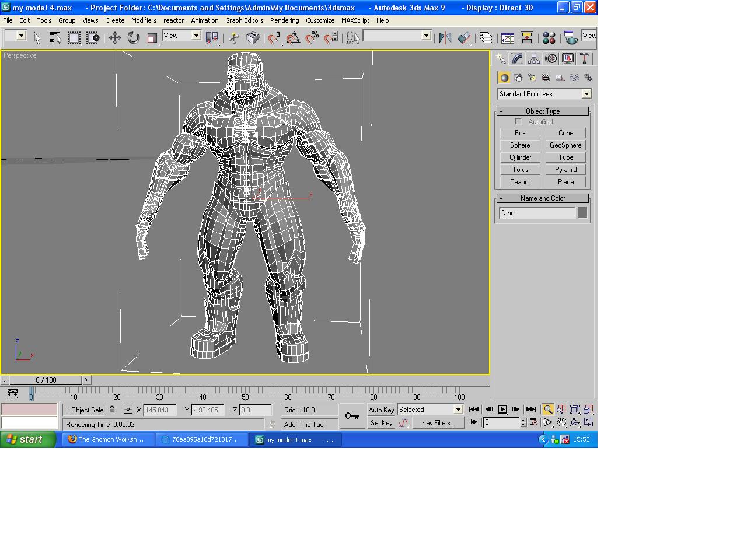Open the Standard Primitives dropdown
747x560 pixels.
point(587,94)
